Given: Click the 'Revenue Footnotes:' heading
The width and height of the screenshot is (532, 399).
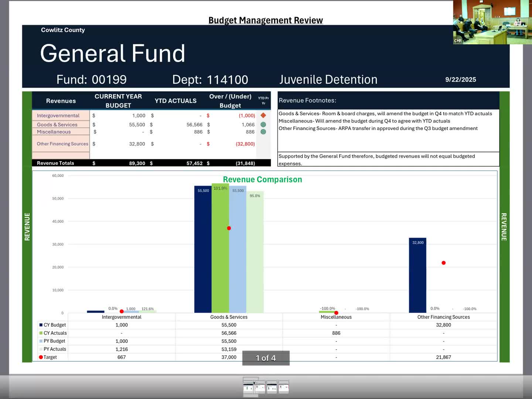Looking at the screenshot, I should point(307,100).
